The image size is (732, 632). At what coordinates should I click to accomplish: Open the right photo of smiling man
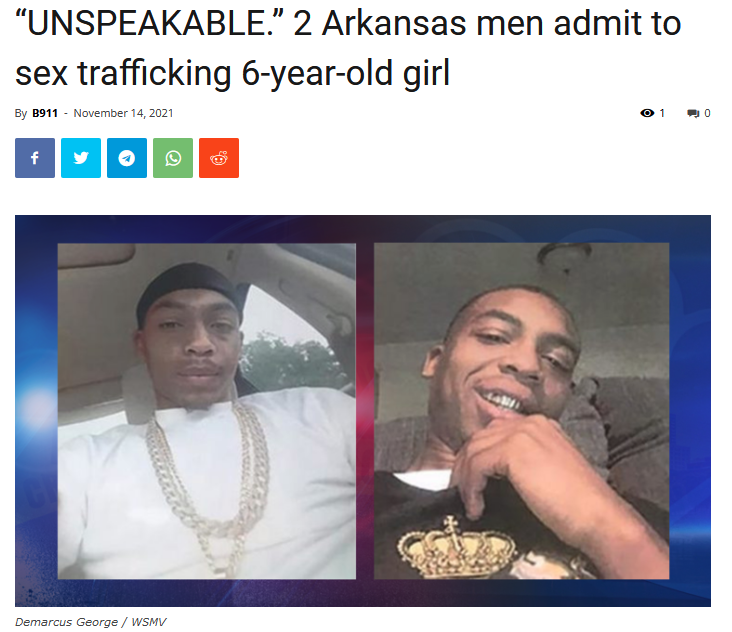(x=521, y=411)
